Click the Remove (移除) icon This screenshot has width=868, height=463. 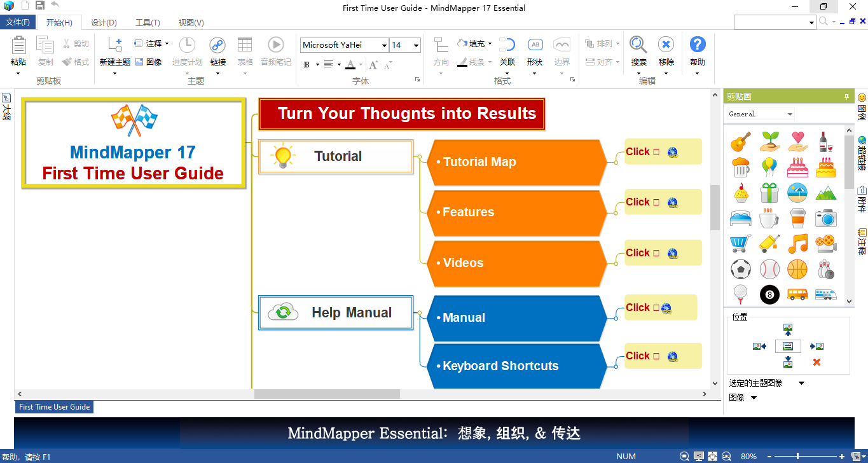(666, 45)
